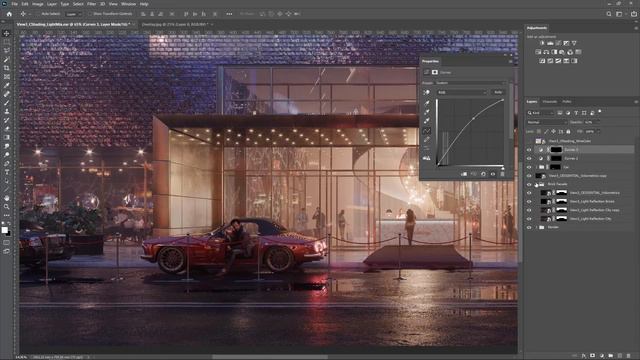This screenshot has width=640, height=360.
Task: Reset Curves adjustment to defaults in Properties
Action: (483, 174)
